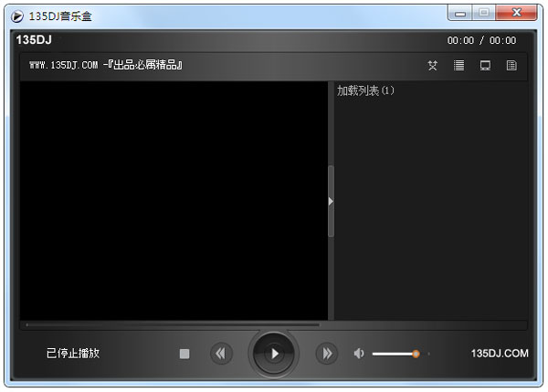Image resolution: width=548 pixels, height=392 pixels.
Task: Click the Stop playback square
Action: coord(184,354)
